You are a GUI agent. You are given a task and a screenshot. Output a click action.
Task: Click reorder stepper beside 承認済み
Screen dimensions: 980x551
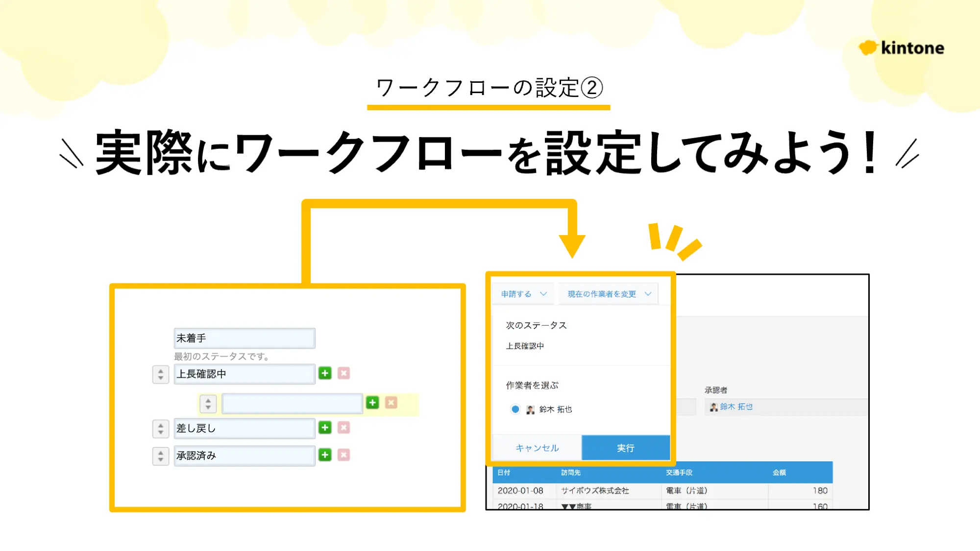click(x=160, y=456)
